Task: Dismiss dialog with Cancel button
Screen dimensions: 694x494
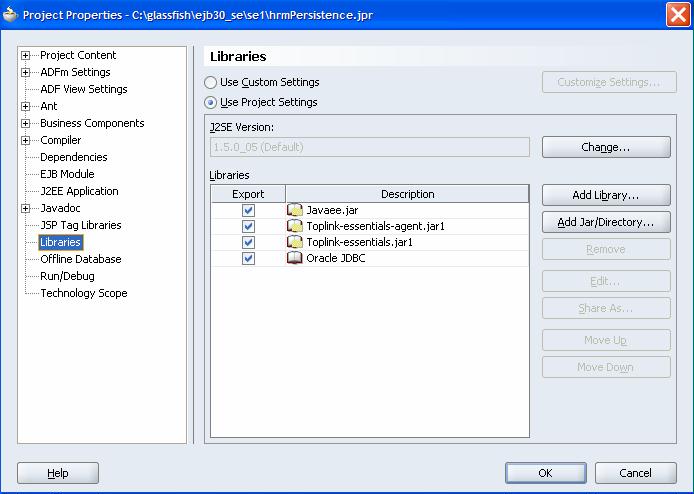Action: (x=636, y=473)
